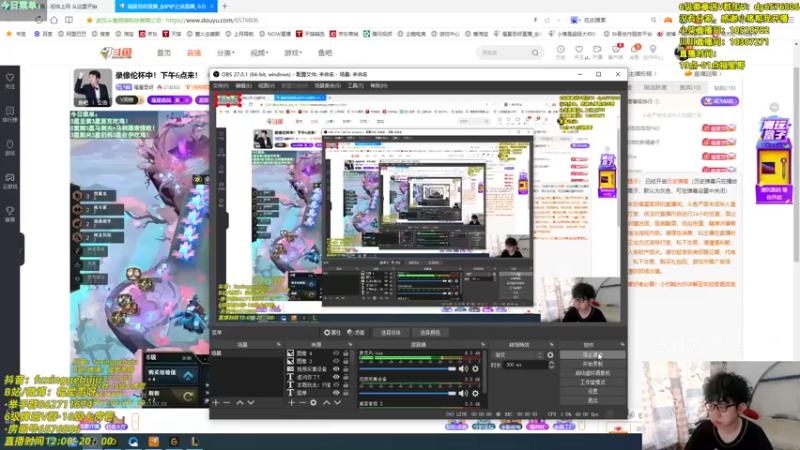
Task: Click 停止推流 stop streaming button
Action: (x=592, y=355)
